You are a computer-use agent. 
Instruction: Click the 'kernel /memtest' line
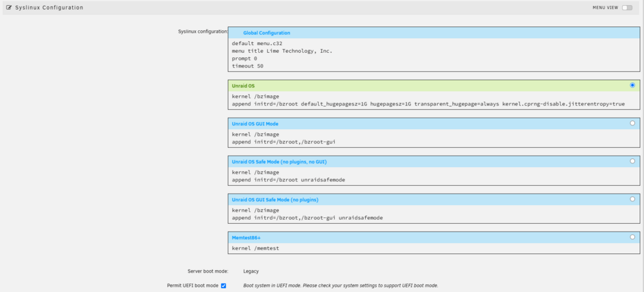tap(256, 248)
